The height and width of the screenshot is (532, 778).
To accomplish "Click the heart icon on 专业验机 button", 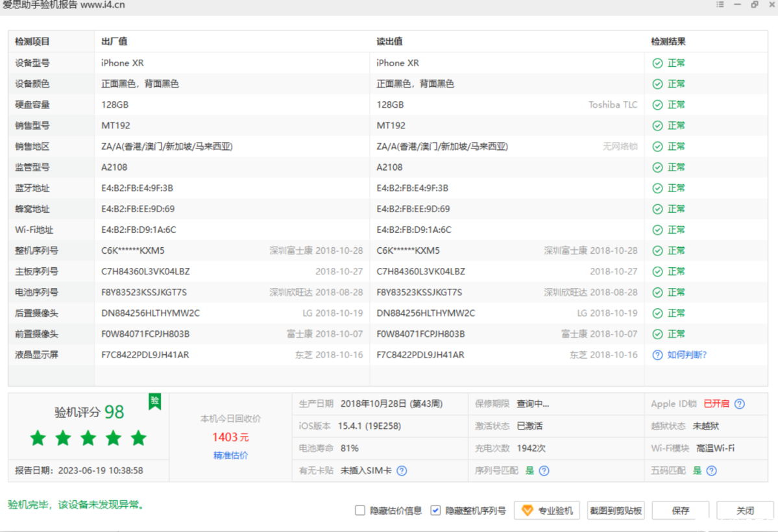I will [x=527, y=510].
